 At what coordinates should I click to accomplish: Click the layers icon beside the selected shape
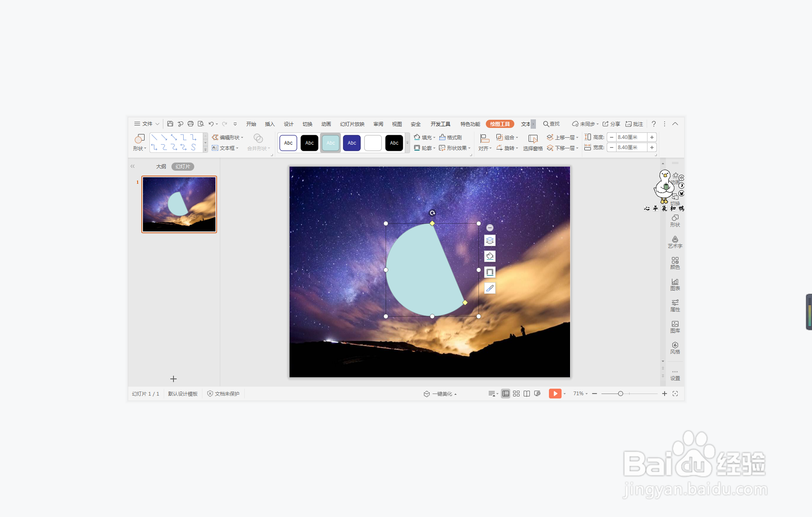pyautogui.click(x=490, y=240)
